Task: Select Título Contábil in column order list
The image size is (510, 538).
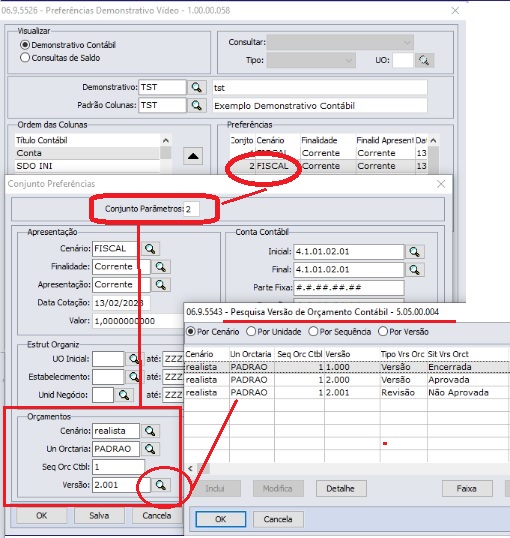Action: click(x=87, y=140)
